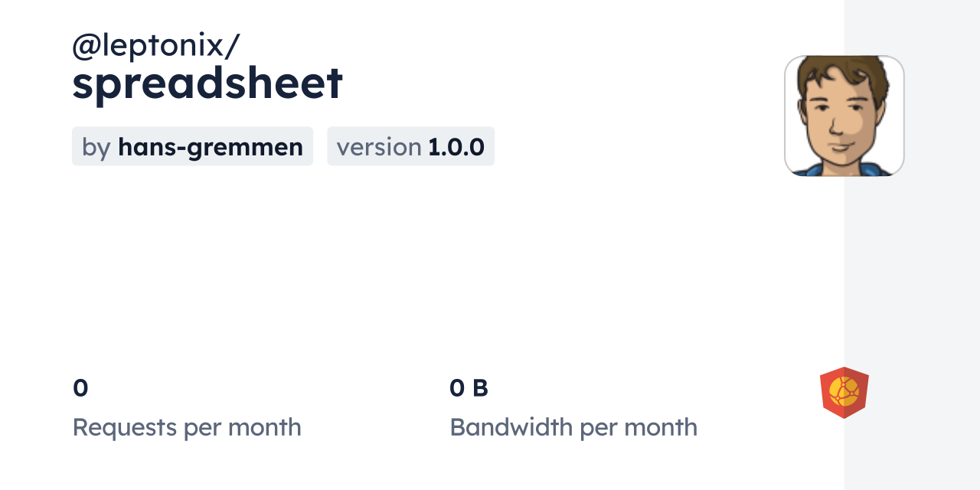This screenshot has width=980, height=490.
Task: Click the "B" unit after bandwidth zero
Action: tap(480, 388)
